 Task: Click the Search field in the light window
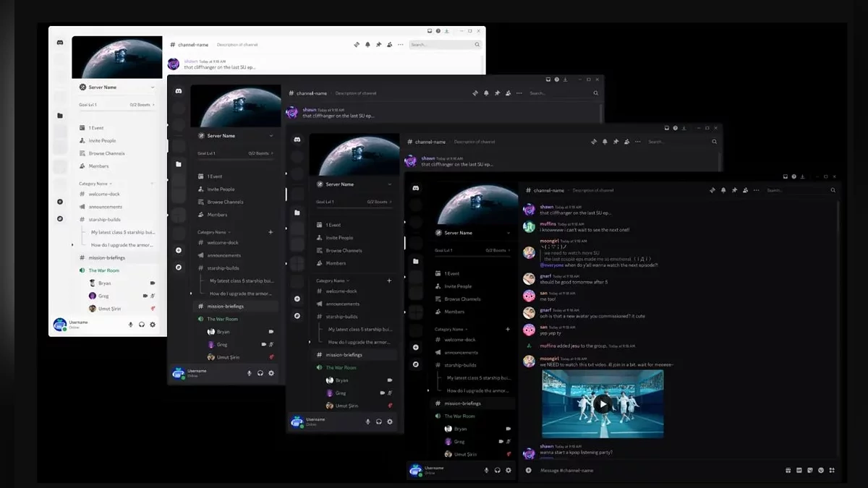(446, 45)
